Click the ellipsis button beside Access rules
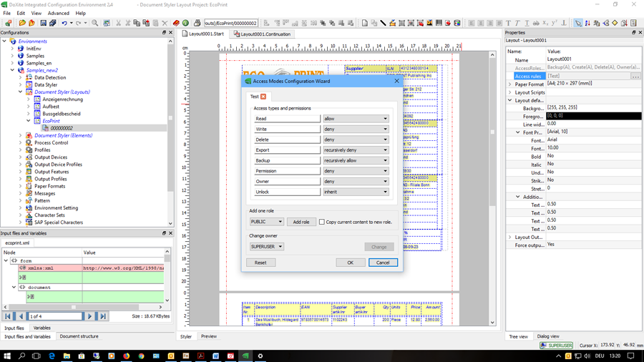Screen dimensions: 644x362 click(635, 76)
